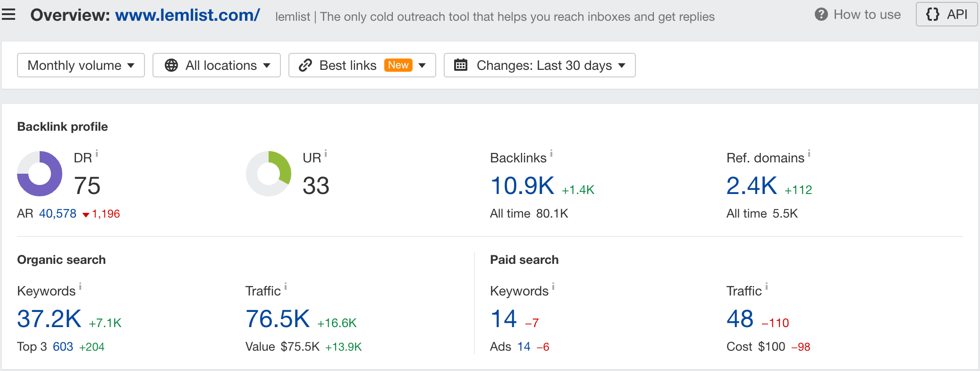Open the All locations dropdown
This screenshot has height=371, width=980.
[x=217, y=65]
